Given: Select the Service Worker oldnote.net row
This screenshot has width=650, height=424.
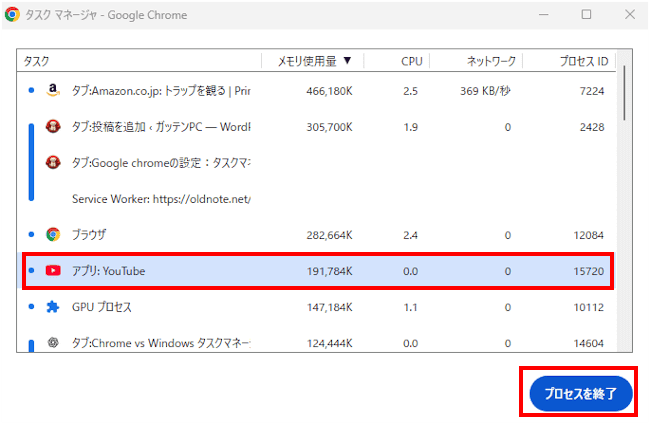Looking at the screenshot, I should click(317, 199).
